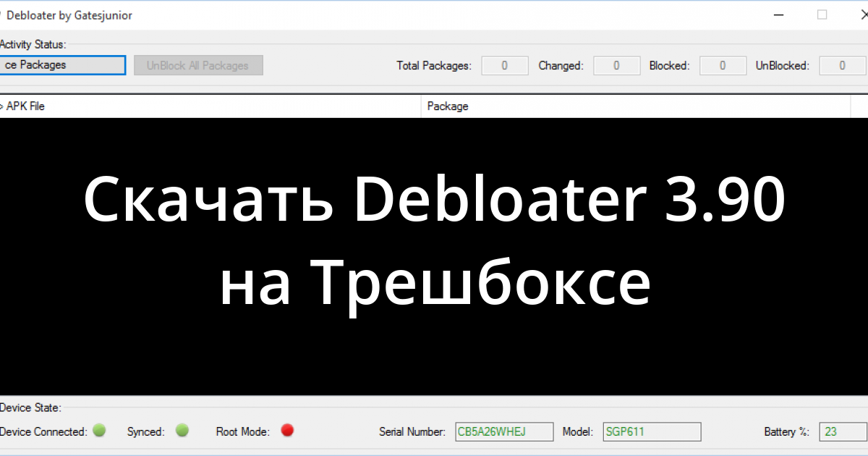The height and width of the screenshot is (456, 868).
Task: Click the UnBlock All Packages button
Action: [x=198, y=65]
